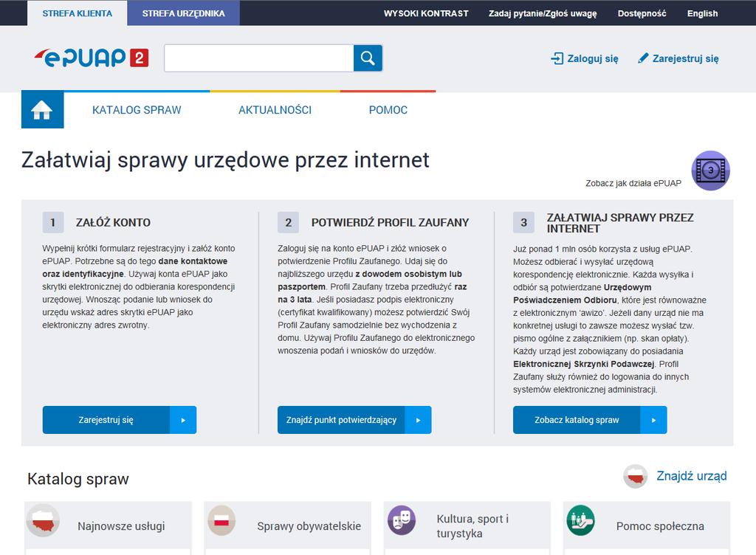The width and height of the screenshot is (756, 555).
Task: Click Zobacz katalog spraw button
Action: tap(590, 420)
